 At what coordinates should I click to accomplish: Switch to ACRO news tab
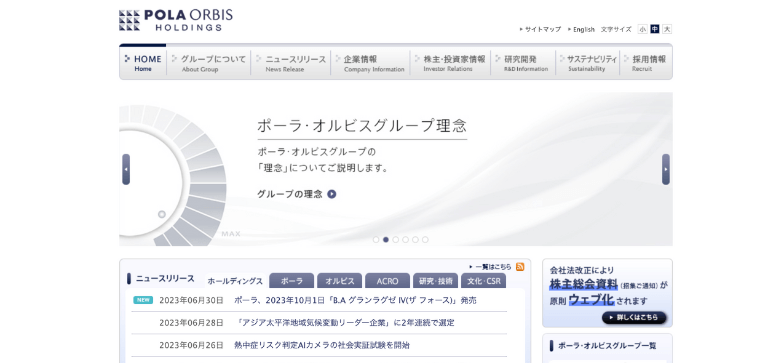(x=387, y=281)
